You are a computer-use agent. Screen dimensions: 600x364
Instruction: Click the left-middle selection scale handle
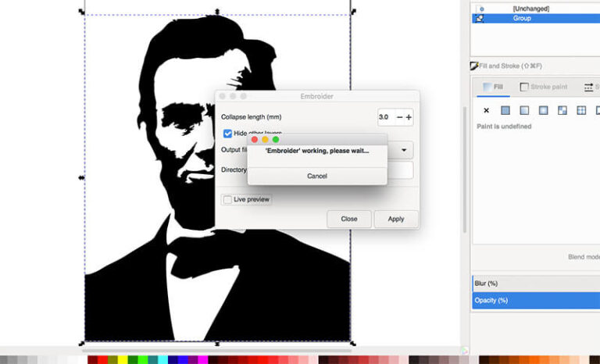click(x=81, y=177)
